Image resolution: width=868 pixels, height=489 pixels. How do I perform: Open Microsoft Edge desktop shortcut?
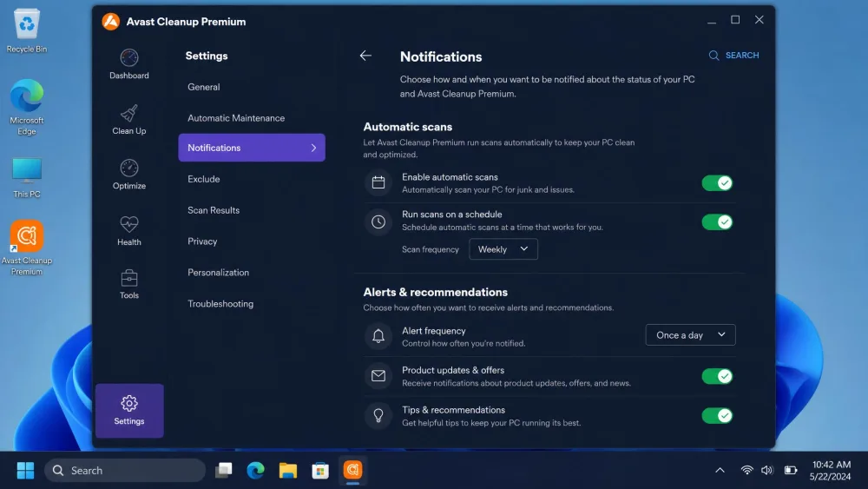click(x=27, y=107)
